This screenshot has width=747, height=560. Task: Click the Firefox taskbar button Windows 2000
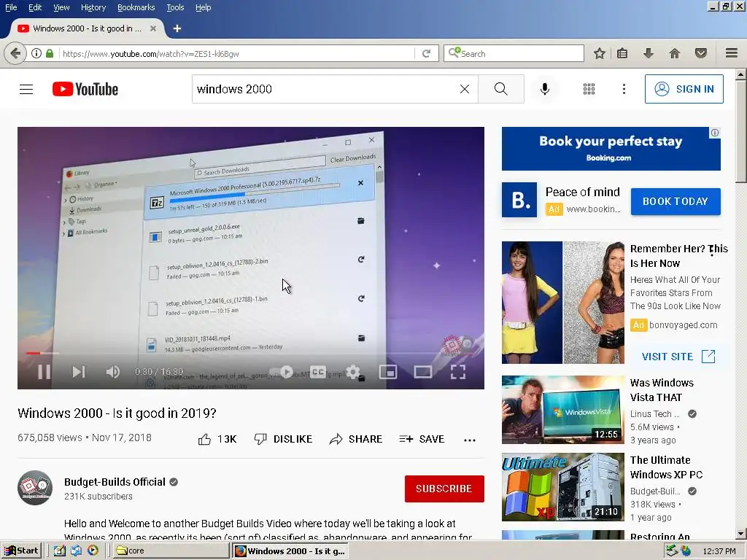[x=290, y=551]
